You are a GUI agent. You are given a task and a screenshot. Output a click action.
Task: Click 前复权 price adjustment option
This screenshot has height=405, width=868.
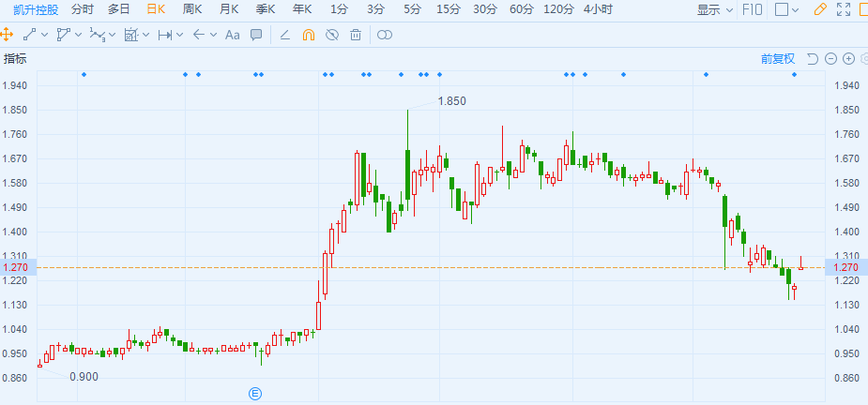point(778,59)
